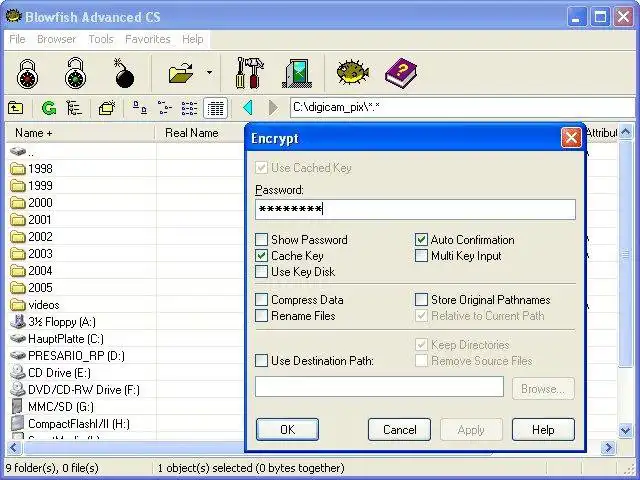
Task: Enable the Use Key Disk checkbox
Action: [x=261, y=271]
